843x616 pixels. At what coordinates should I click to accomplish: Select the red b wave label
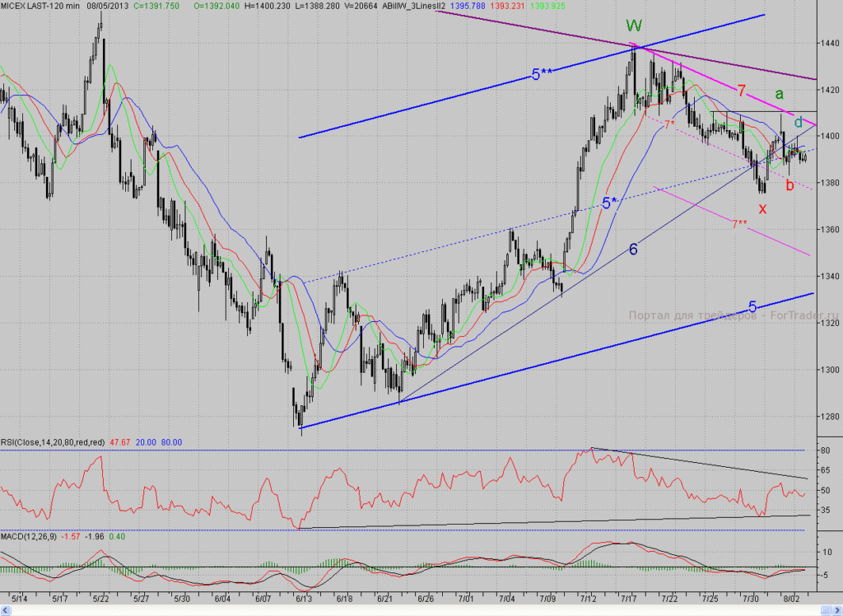[789, 185]
